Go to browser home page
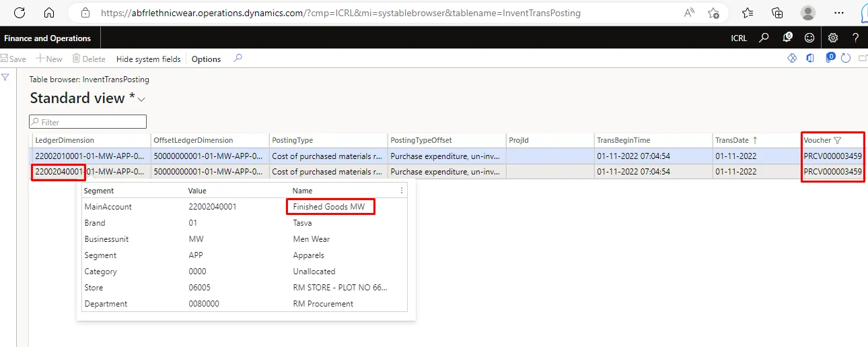The width and height of the screenshot is (868, 347). 48,13
